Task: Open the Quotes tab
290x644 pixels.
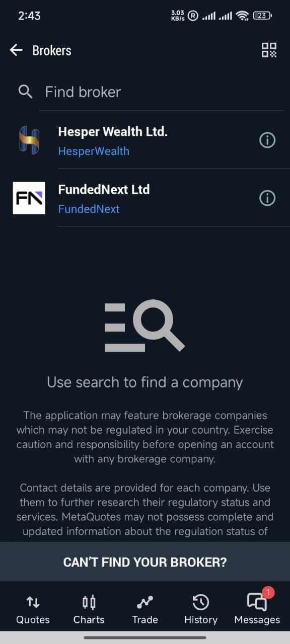Action: point(33,609)
